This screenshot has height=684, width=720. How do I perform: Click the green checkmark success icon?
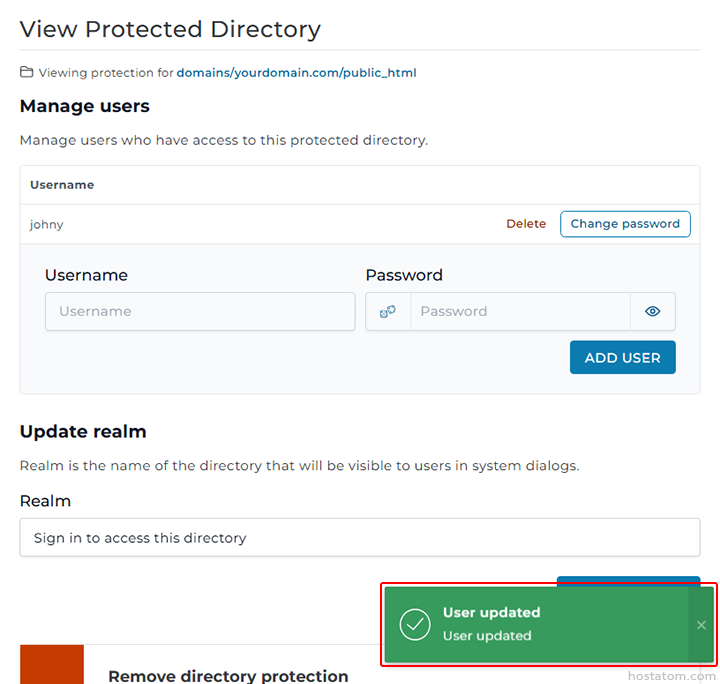[414, 624]
